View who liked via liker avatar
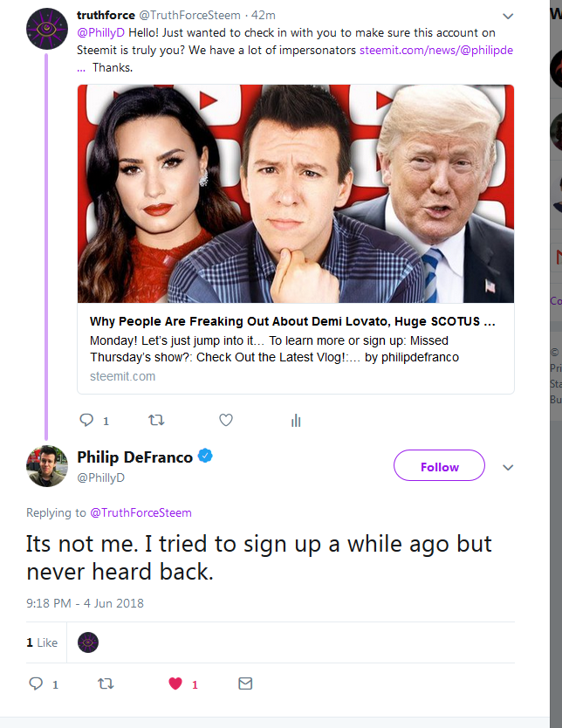 (x=88, y=642)
